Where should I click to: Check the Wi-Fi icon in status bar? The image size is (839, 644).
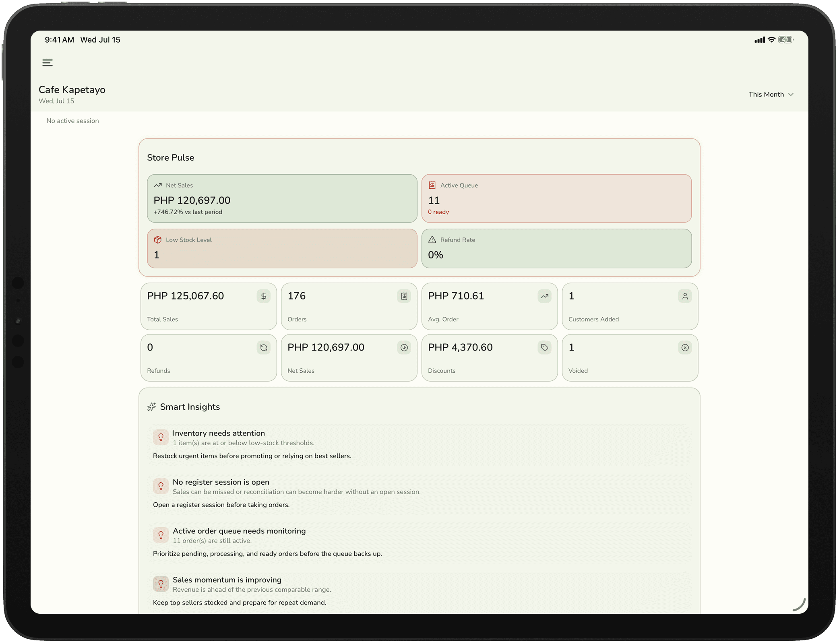point(771,39)
